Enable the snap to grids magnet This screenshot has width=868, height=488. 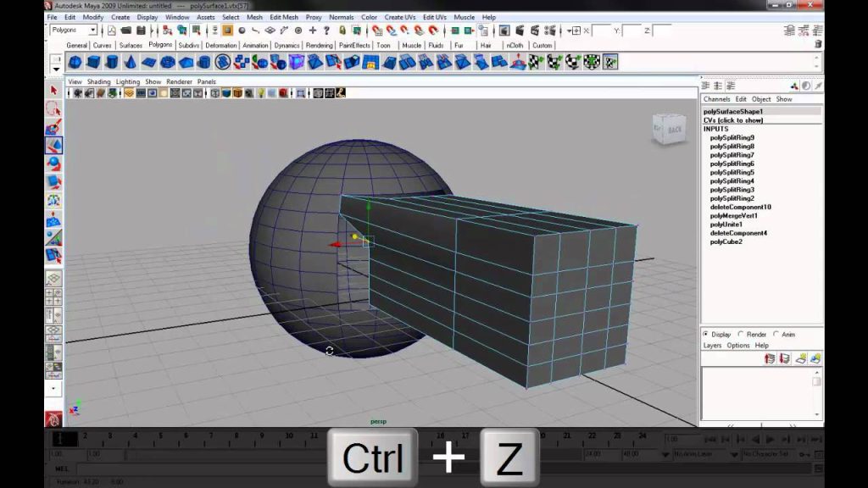[x=377, y=31]
